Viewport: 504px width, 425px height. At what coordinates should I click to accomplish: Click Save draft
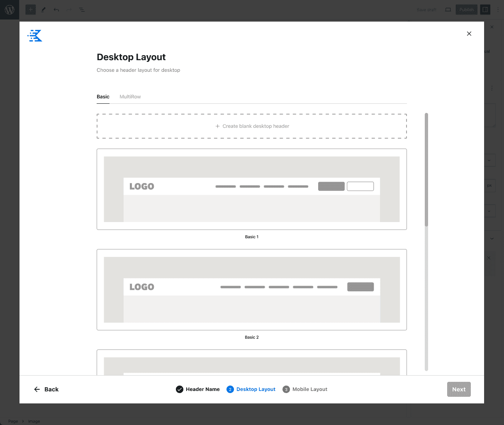(x=426, y=10)
